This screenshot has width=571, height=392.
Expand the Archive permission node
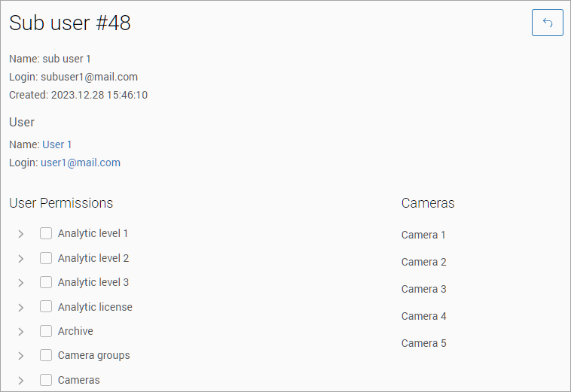[x=21, y=332]
